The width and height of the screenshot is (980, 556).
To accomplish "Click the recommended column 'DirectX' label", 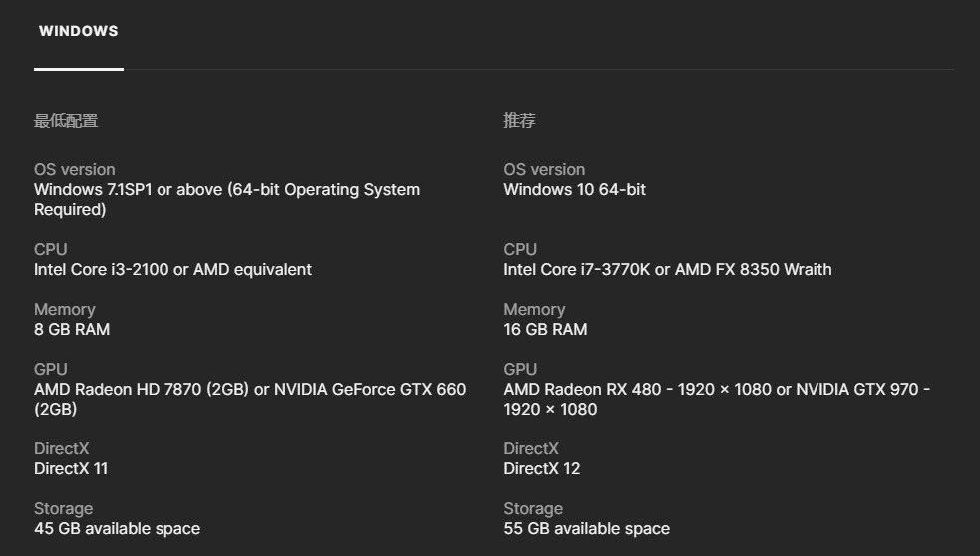I will 532,449.
